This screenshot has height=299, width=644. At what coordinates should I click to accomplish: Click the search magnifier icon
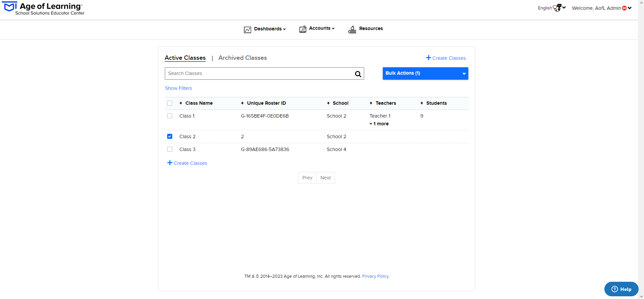coord(358,74)
